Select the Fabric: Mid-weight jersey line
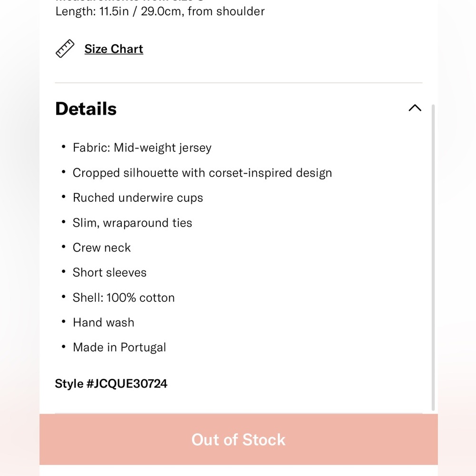The width and height of the screenshot is (476, 476). pyautogui.click(x=142, y=148)
